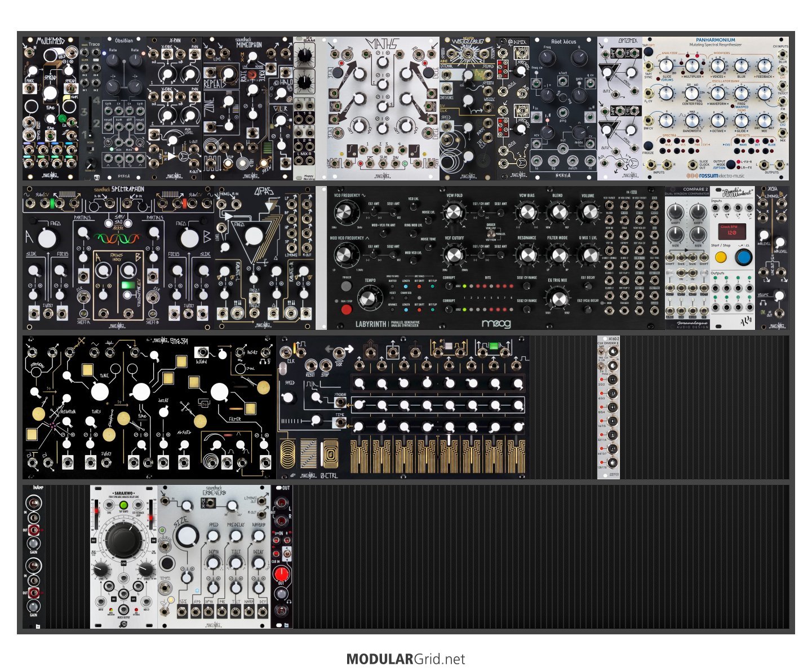Click the moog logo on Labyrinth
Screen dimensions: 812x671
(x=496, y=324)
